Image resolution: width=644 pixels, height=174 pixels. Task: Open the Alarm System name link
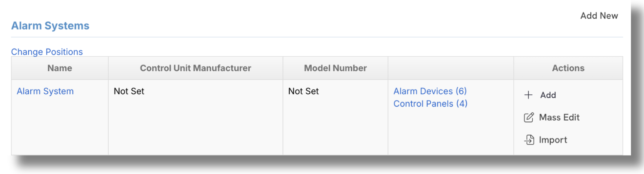pyautogui.click(x=45, y=91)
